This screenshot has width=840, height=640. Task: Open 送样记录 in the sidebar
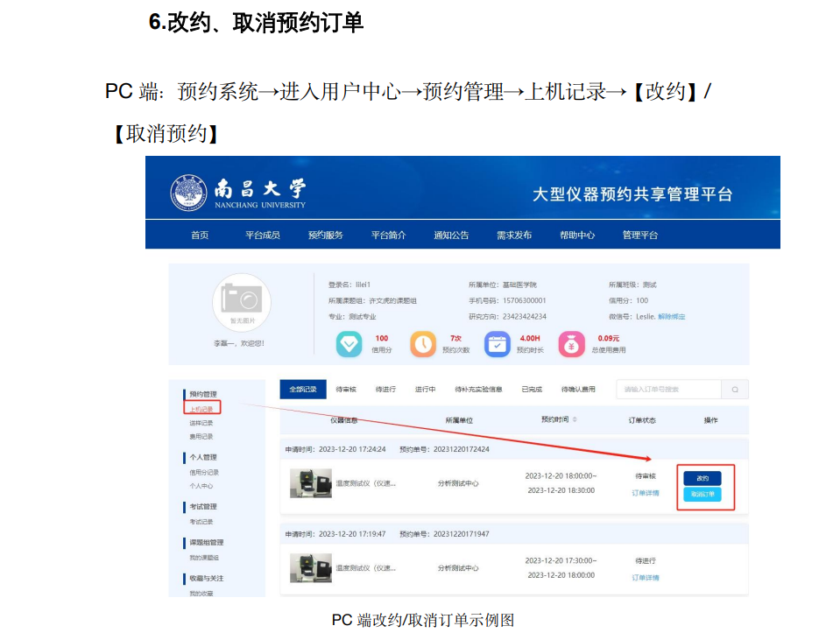201,423
